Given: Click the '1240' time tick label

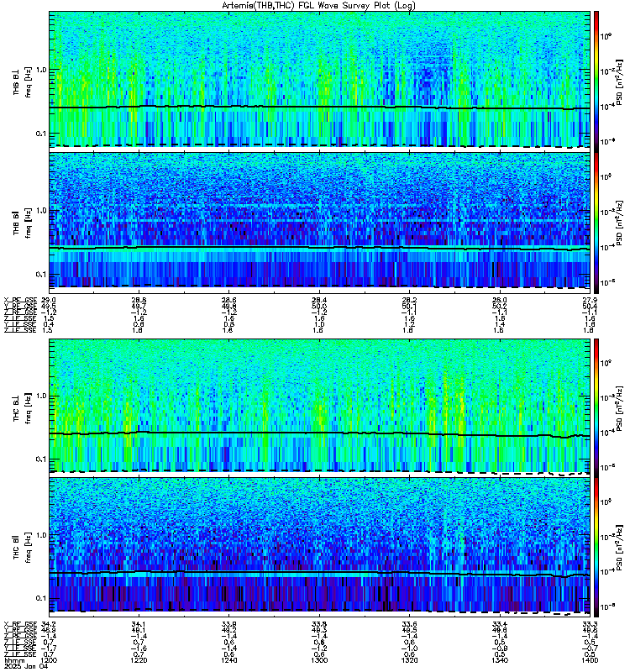Looking at the screenshot, I should [228, 660].
